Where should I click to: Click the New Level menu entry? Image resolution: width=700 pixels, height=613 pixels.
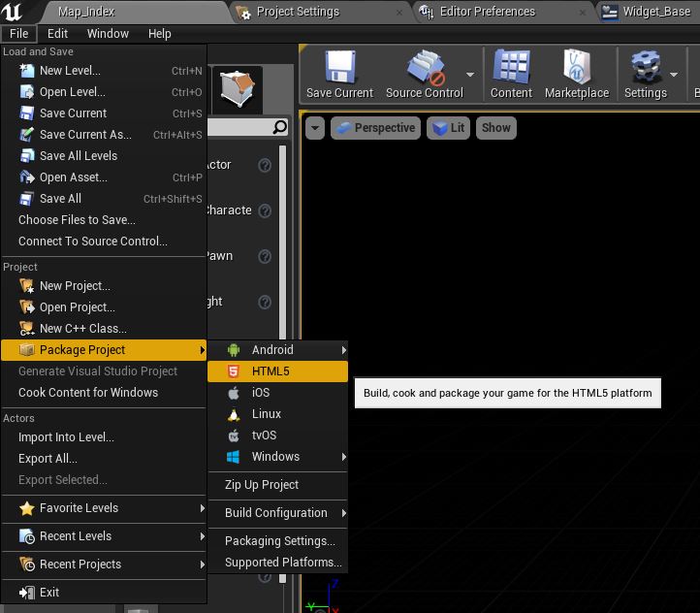(104, 71)
